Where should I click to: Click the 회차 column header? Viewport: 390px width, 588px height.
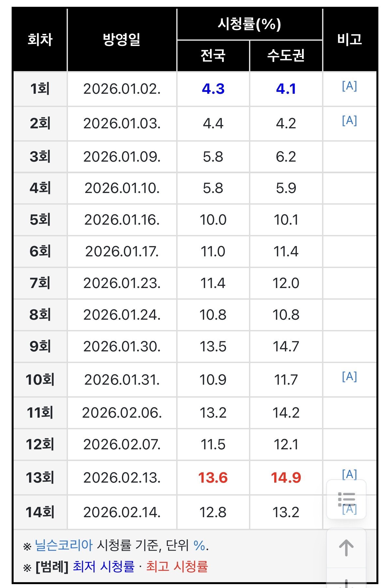tap(40, 39)
